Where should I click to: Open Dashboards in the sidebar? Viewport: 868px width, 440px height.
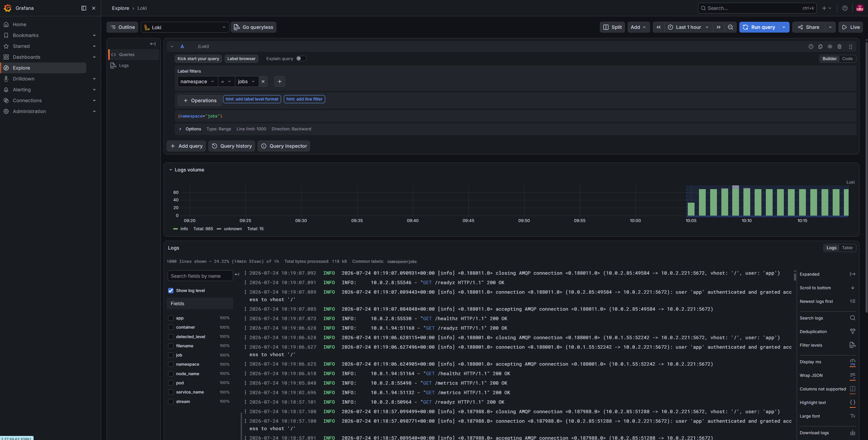tap(26, 57)
